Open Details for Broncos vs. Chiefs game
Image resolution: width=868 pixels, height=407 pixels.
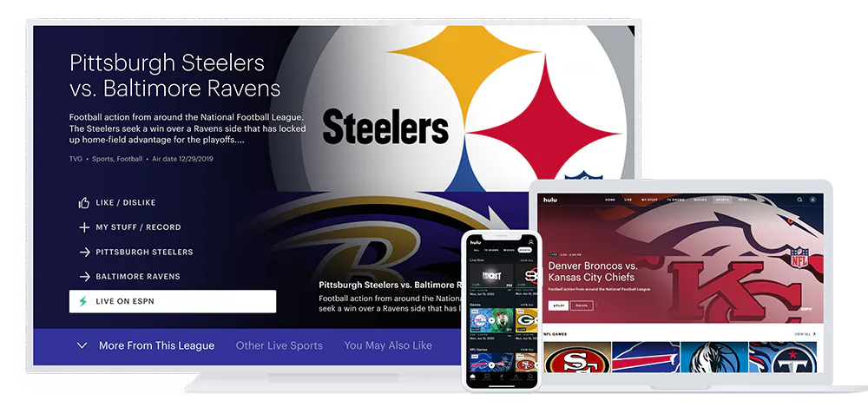coord(582,305)
